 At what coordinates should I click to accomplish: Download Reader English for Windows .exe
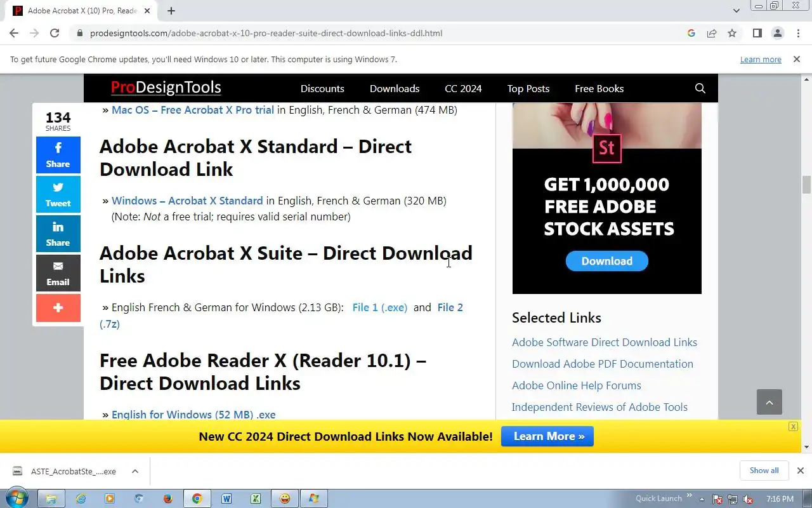[193, 414]
